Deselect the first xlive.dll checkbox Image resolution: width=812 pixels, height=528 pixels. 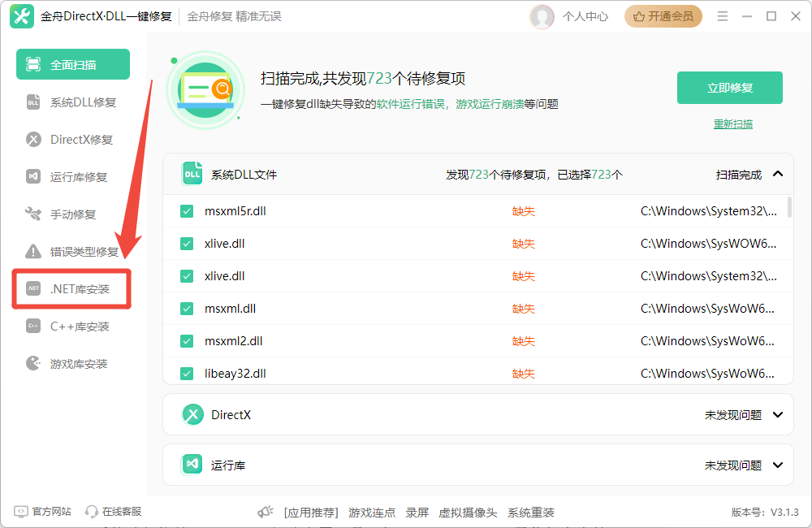click(x=186, y=243)
